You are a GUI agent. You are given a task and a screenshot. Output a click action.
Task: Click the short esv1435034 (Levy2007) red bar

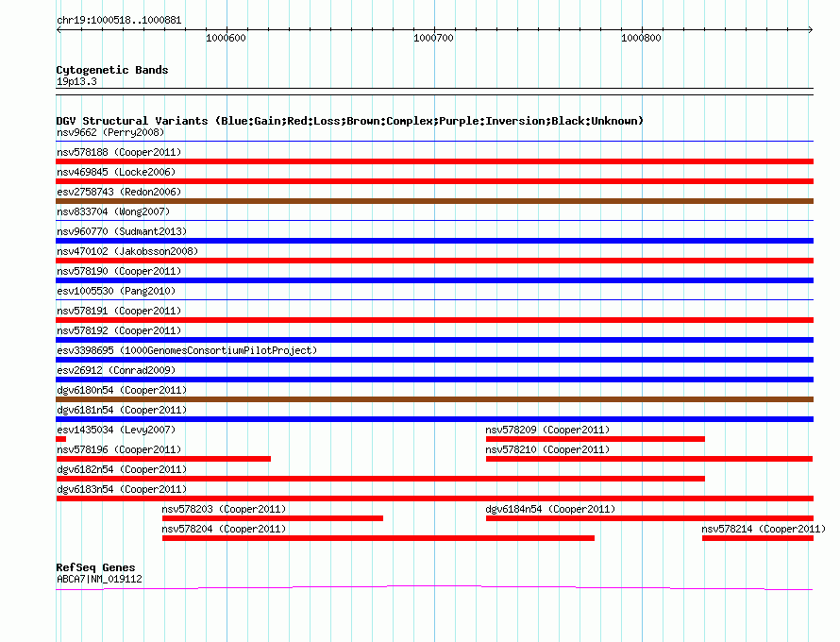tap(61, 439)
